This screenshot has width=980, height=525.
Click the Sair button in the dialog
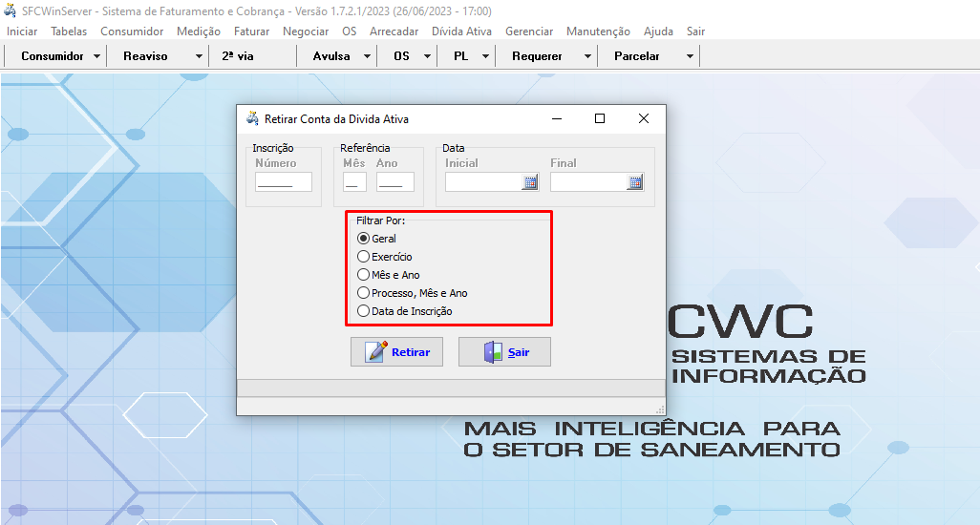coord(505,352)
